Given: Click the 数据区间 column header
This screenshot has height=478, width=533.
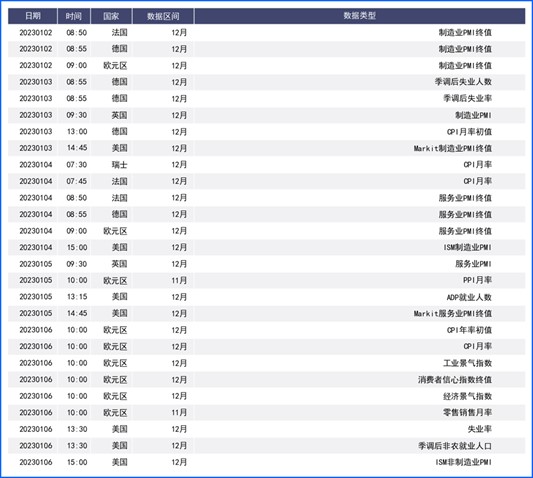Looking at the screenshot, I should click(163, 16).
